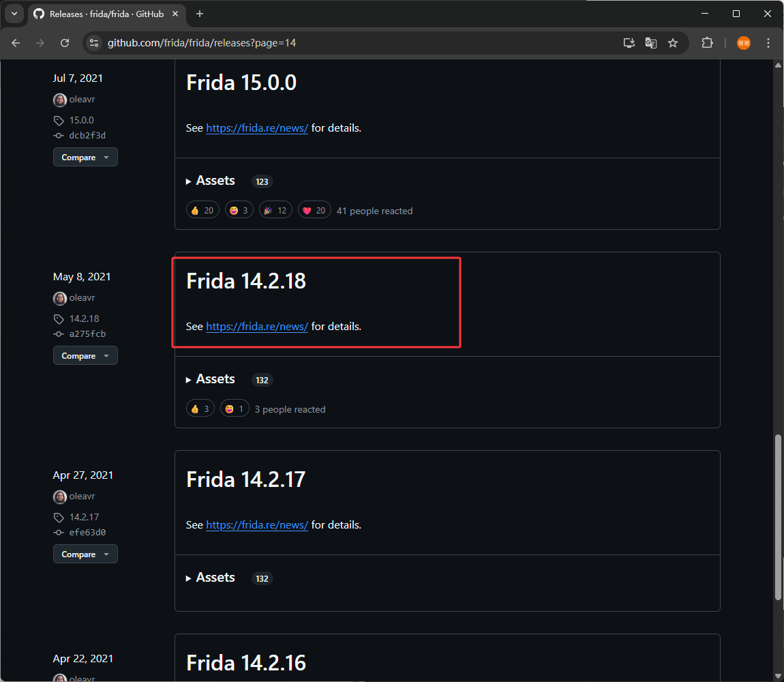Click the Jul 7, 2021 date text
The width and height of the screenshot is (784, 682).
(x=78, y=78)
